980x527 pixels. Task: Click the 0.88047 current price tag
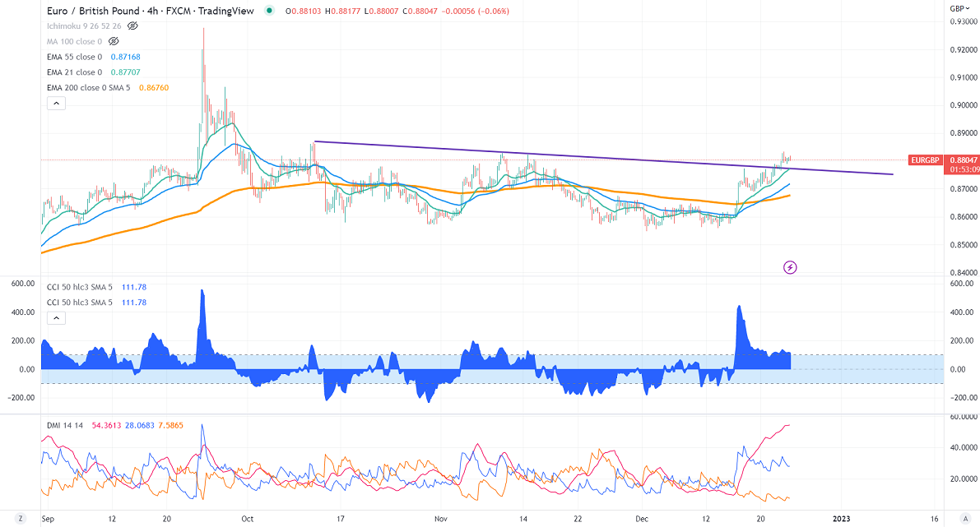963,160
